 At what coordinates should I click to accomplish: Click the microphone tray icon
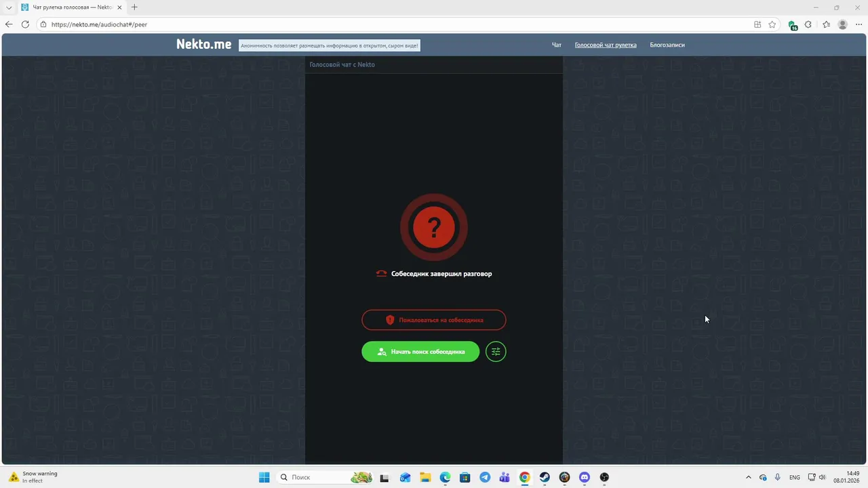tap(777, 477)
